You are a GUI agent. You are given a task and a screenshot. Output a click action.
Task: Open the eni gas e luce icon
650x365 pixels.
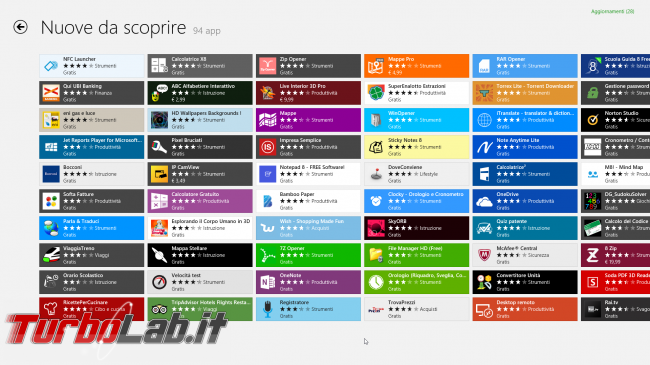point(51,120)
